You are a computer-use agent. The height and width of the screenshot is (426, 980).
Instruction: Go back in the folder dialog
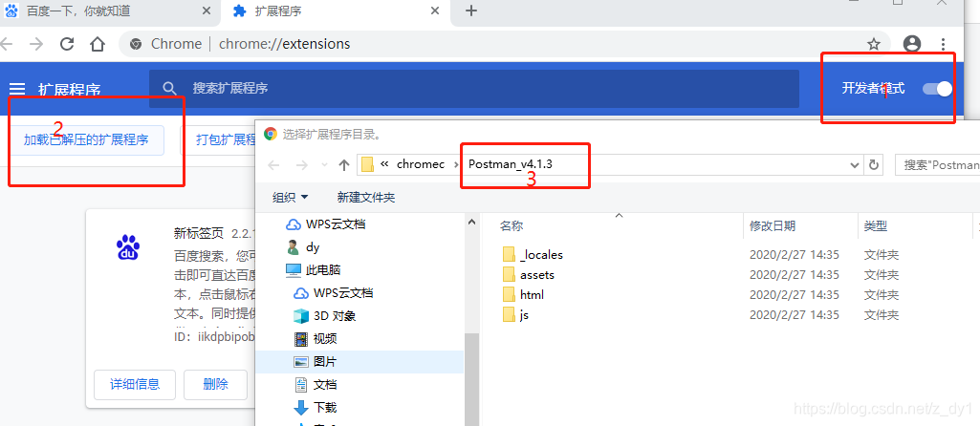click(273, 165)
